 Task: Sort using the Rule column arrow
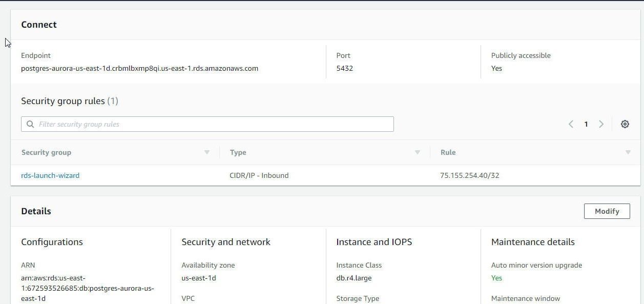click(628, 152)
